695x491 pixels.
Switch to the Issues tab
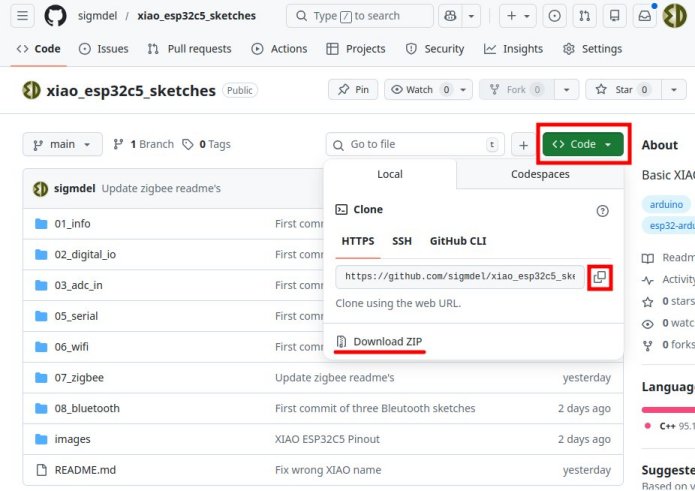tap(104, 49)
